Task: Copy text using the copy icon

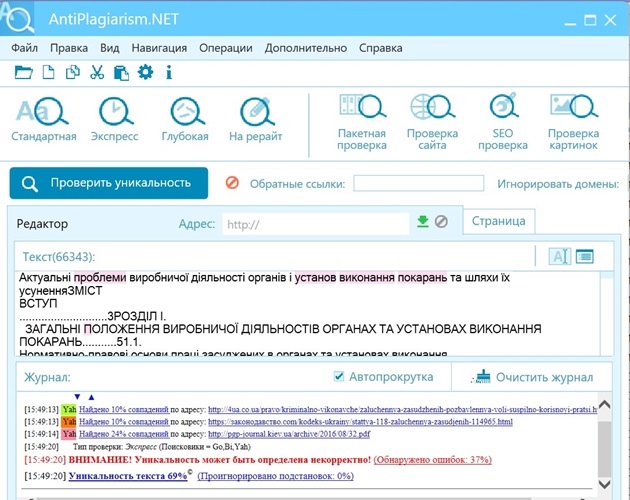Action: click(x=73, y=73)
